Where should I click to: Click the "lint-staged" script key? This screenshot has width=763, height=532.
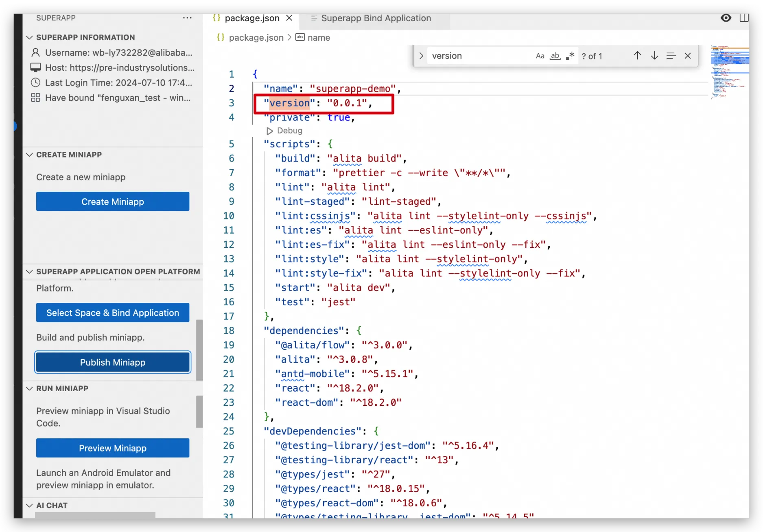(313, 201)
